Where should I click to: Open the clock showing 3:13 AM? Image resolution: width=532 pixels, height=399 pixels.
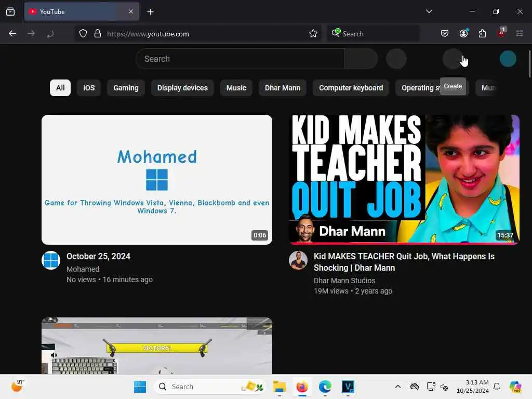473,387
